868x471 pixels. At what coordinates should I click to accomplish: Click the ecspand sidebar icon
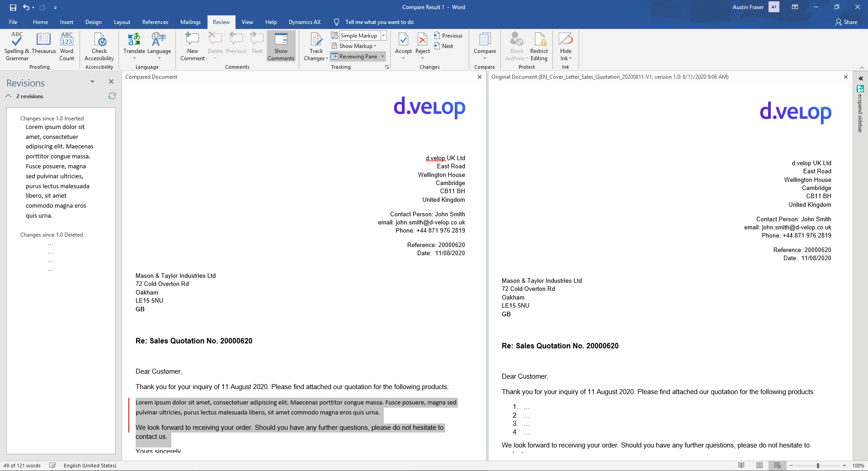pos(860,89)
